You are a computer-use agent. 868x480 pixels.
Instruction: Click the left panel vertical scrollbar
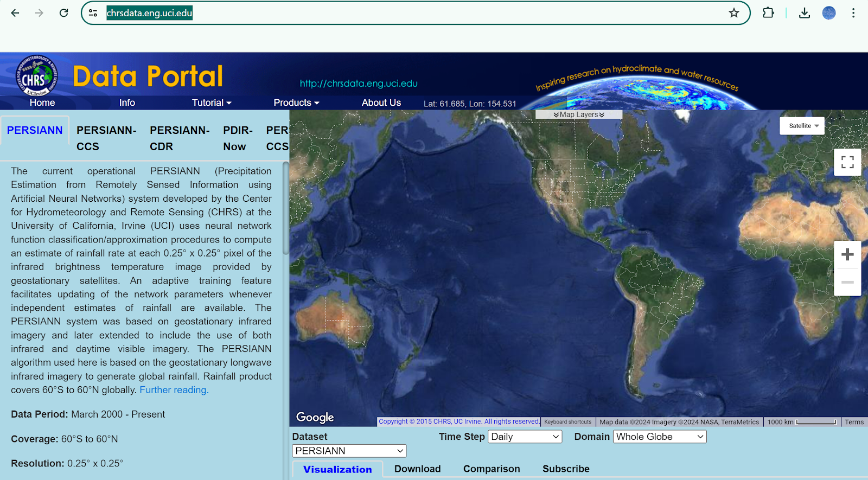(x=285, y=208)
